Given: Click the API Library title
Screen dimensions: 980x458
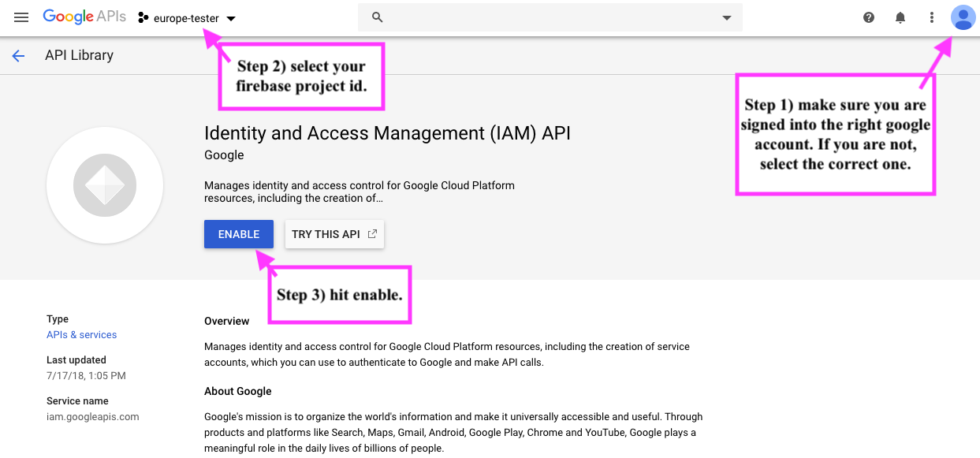Looking at the screenshot, I should [79, 55].
